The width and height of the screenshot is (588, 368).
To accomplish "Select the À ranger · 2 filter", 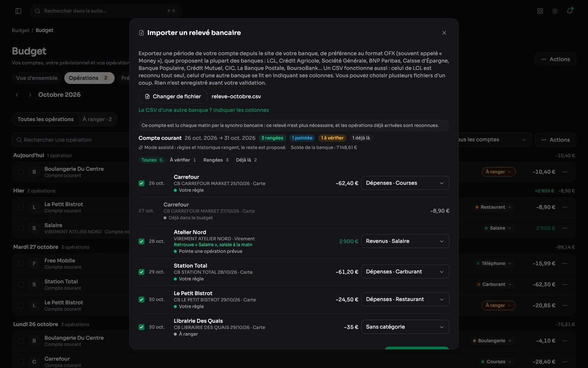I will pyautogui.click(x=97, y=119).
